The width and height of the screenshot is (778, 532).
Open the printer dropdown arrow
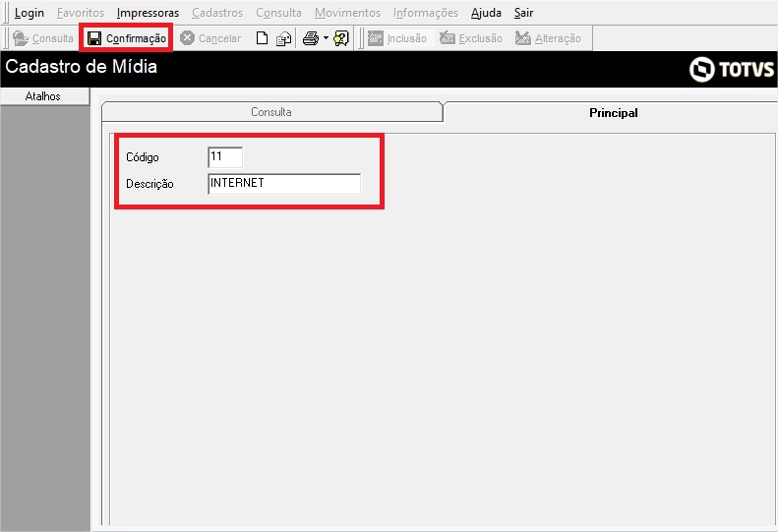(326, 37)
